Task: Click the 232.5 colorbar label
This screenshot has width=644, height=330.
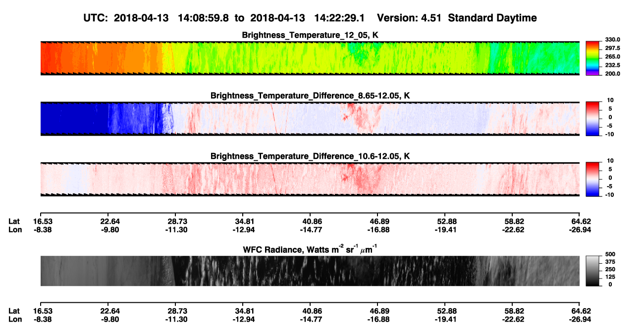Action: 613,65
